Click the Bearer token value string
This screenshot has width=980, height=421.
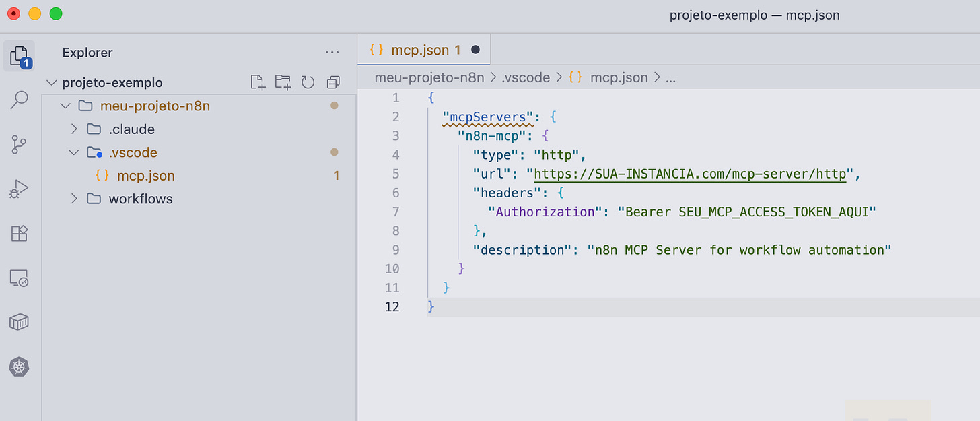(x=748, y=212)
